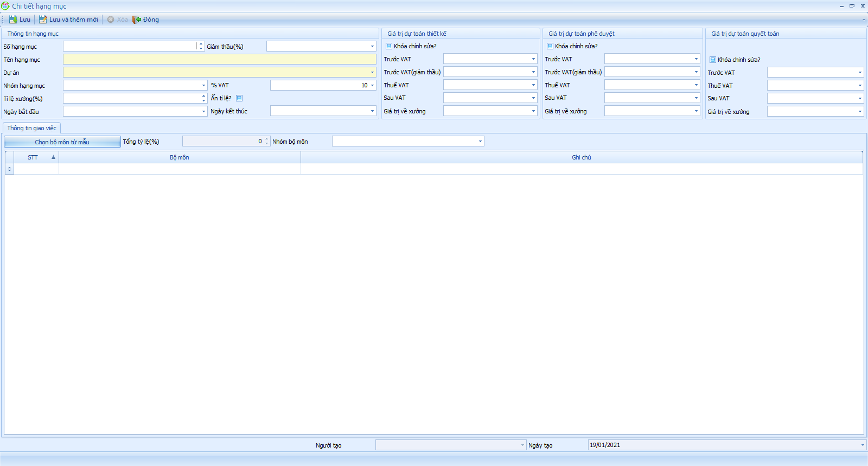
Task: Switch to Thông tin giao việc tab
Action: (x=32, y=128)
